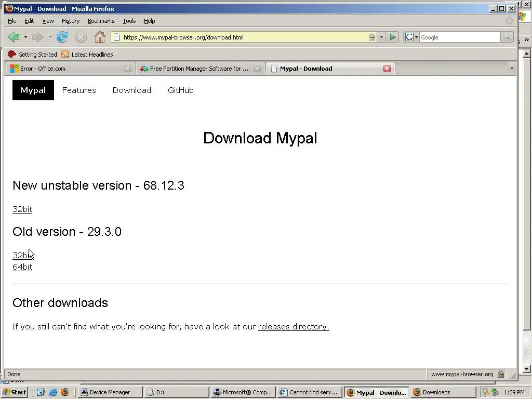
Task: Click the clock showing 1:09 PM
Action: pyautogui.click(x=514, y=392)
